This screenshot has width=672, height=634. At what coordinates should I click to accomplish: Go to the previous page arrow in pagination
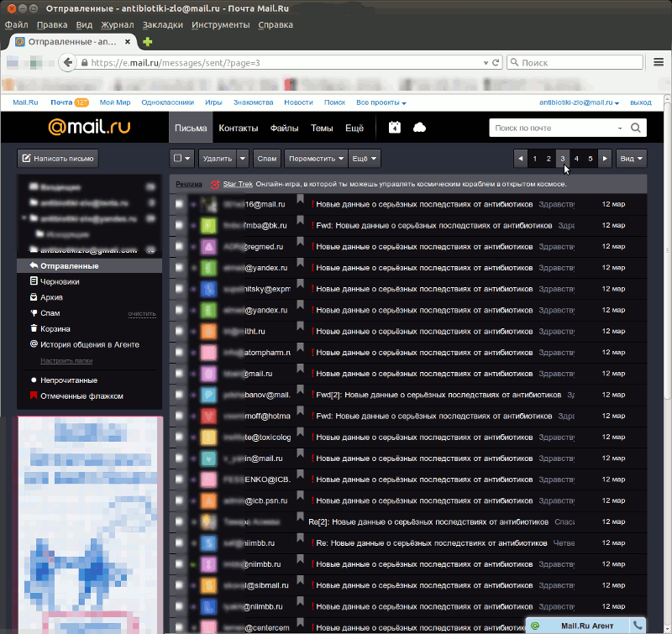520,159
